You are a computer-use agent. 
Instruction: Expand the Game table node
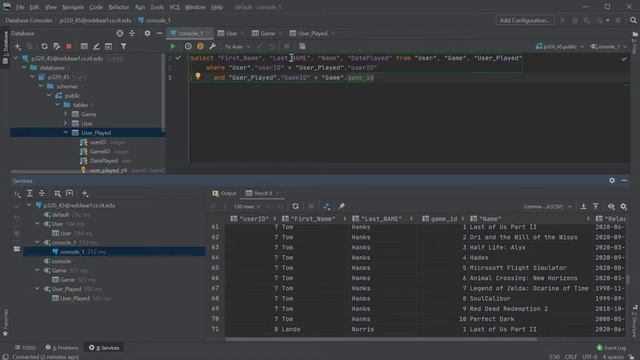pyautogui.click(x=66, y=114)
